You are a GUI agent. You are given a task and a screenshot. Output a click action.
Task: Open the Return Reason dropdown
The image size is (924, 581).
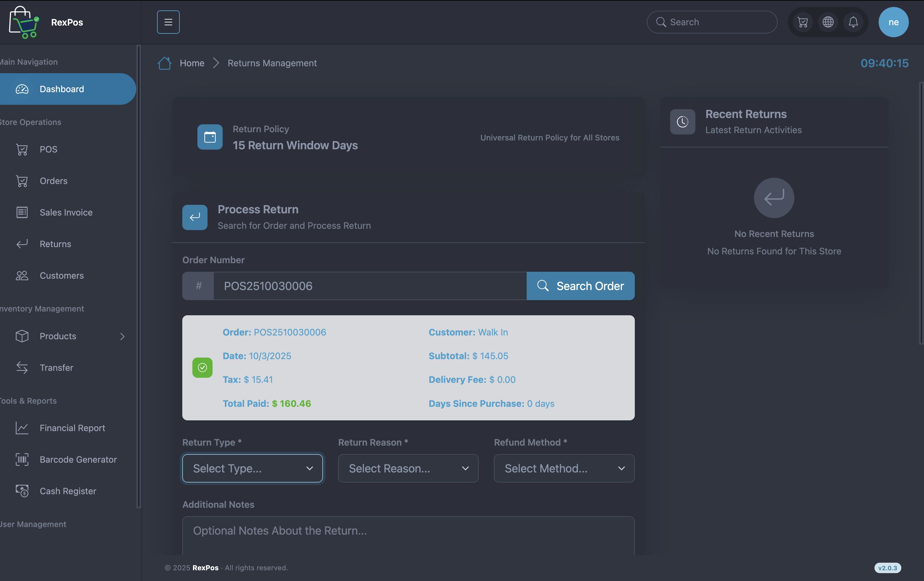(x=408, y=468)
